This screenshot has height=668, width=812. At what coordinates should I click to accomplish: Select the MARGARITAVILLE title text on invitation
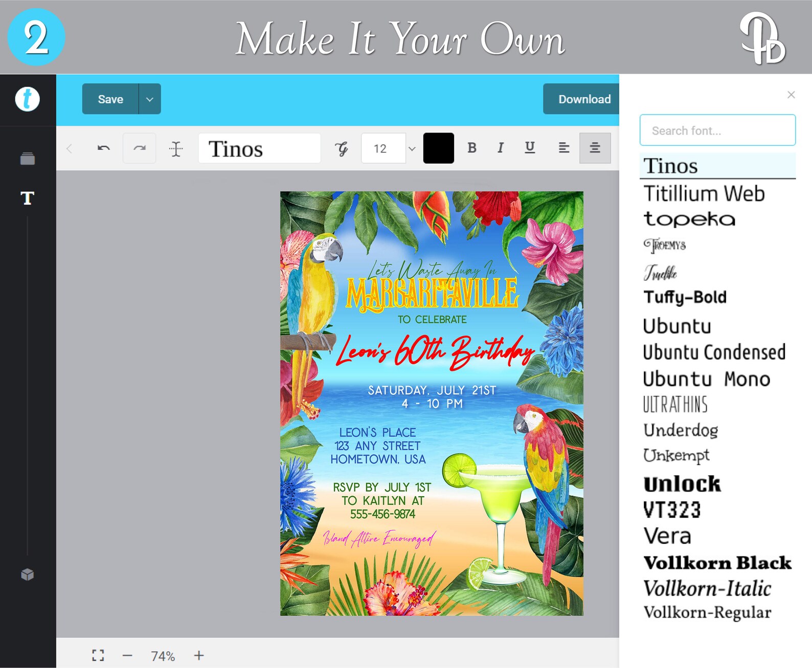[x=432, y=294]
